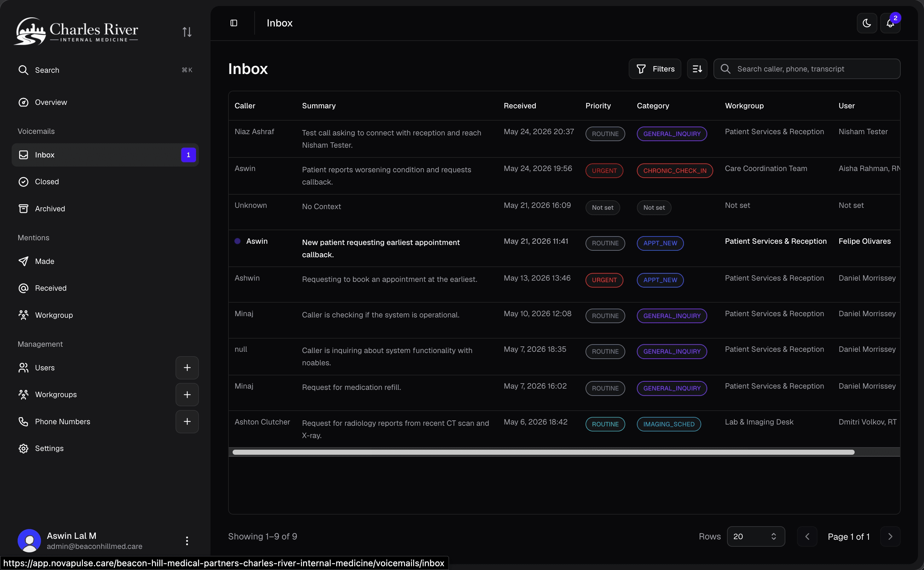Click the Workgroup column header

pos(744,105)
